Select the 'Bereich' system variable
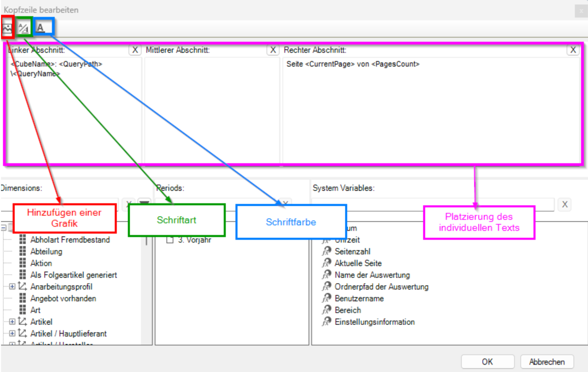This screenshot has height=372, width=588. [348, 310]
